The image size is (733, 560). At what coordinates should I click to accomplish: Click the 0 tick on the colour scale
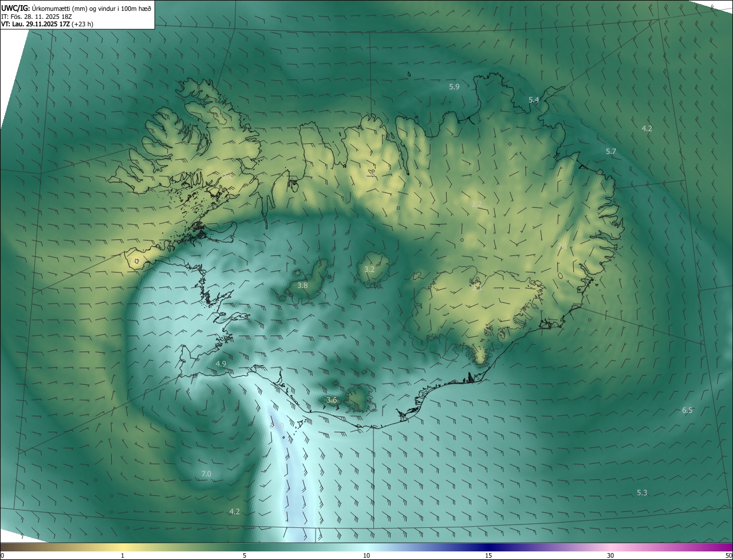tap(2, 555)
